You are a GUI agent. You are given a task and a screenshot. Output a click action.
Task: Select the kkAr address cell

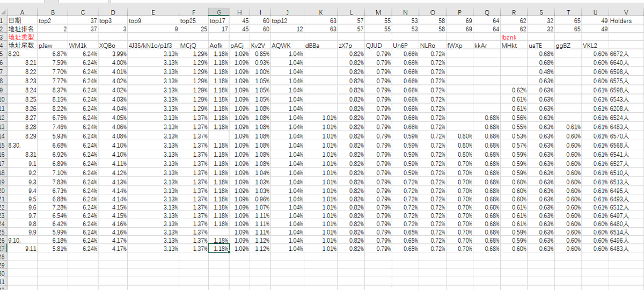pos(487,46)
